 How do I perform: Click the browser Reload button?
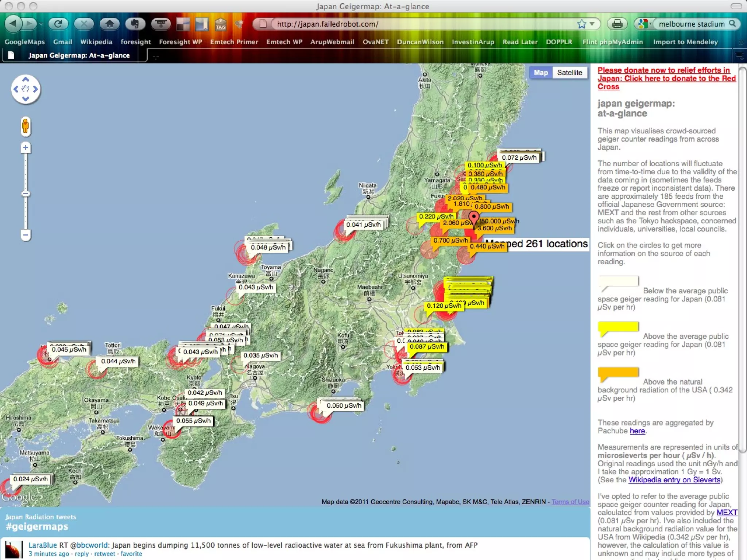point(58,24)
